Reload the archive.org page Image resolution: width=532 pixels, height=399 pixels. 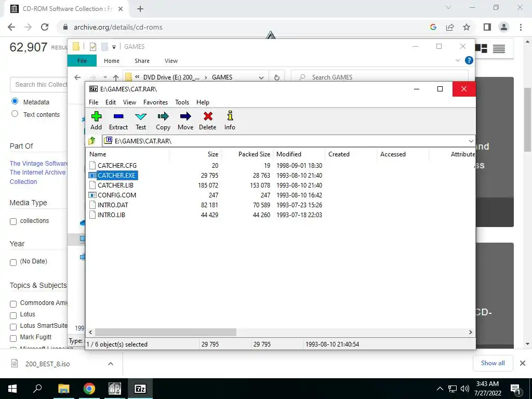tap(45, 27)
